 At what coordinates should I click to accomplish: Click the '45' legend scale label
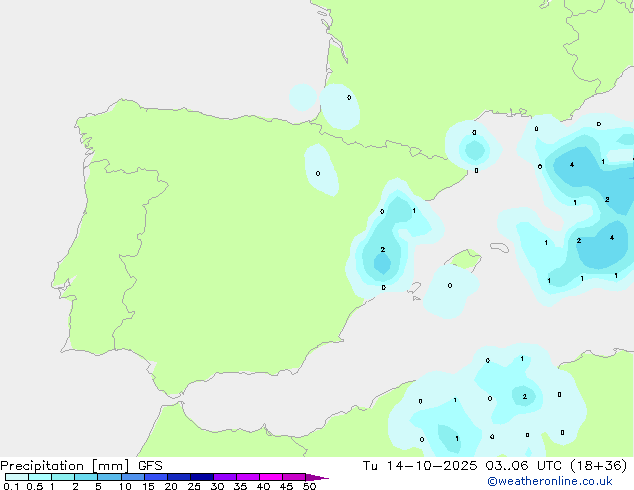coord(286,486)
